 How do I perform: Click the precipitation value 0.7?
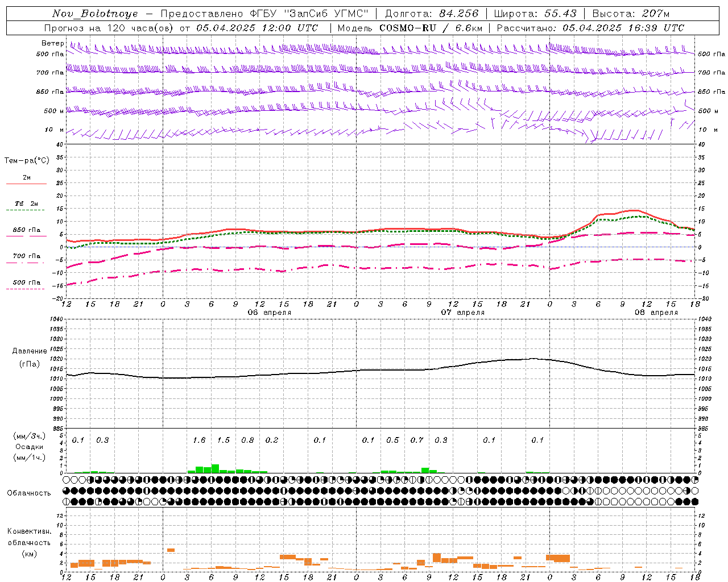(x=417, y=440)
